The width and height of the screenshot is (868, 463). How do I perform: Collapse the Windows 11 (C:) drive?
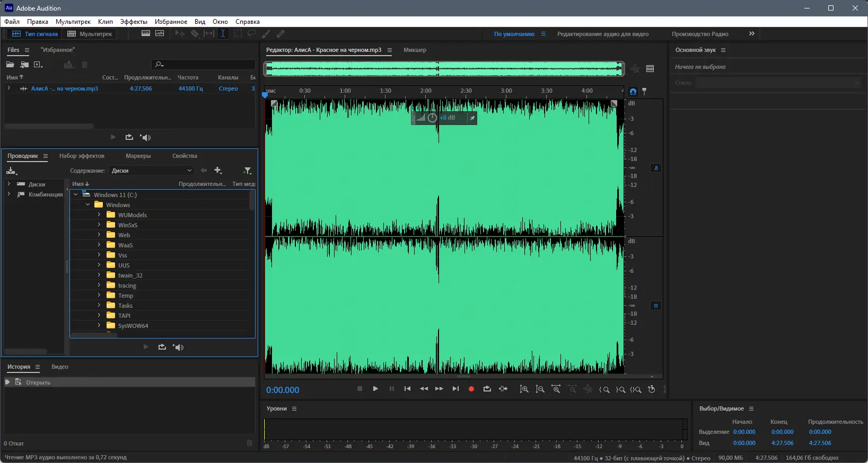[76, 195]
